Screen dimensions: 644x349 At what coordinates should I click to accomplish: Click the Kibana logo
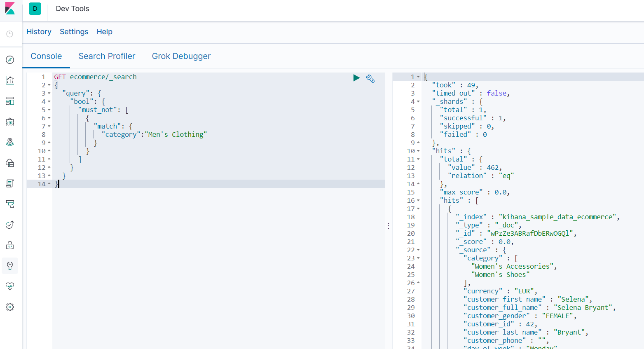pos(10,8)
